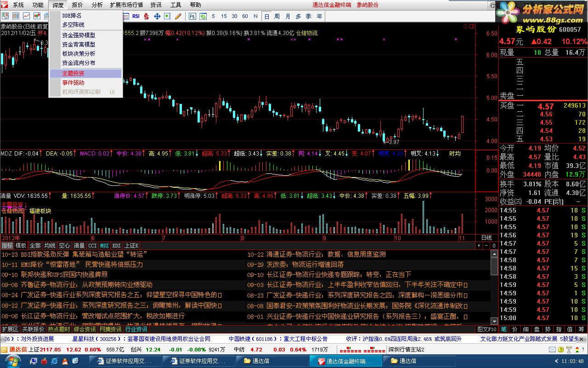Click the 图文F10 button
588x368 pixels.
[x=486, y=329]
